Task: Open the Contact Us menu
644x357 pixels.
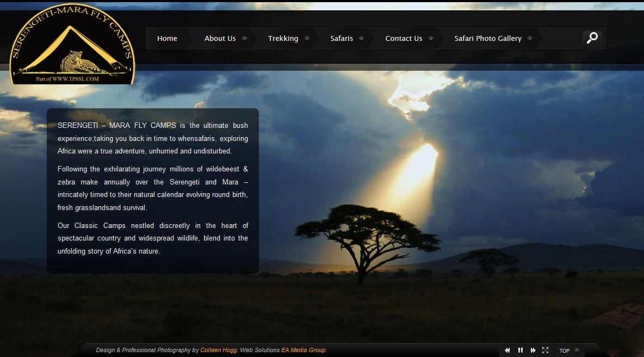Action: (404, 38)
